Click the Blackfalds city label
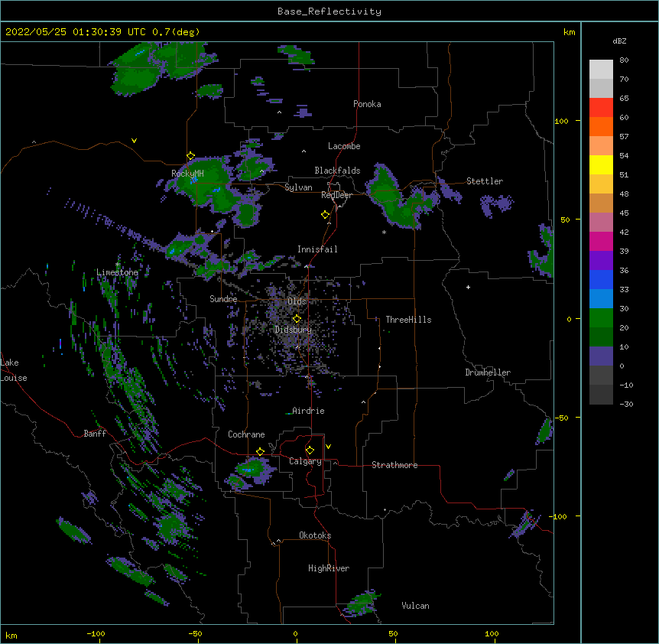This screenshot has width=659, height=644. [x=337, y=171]
